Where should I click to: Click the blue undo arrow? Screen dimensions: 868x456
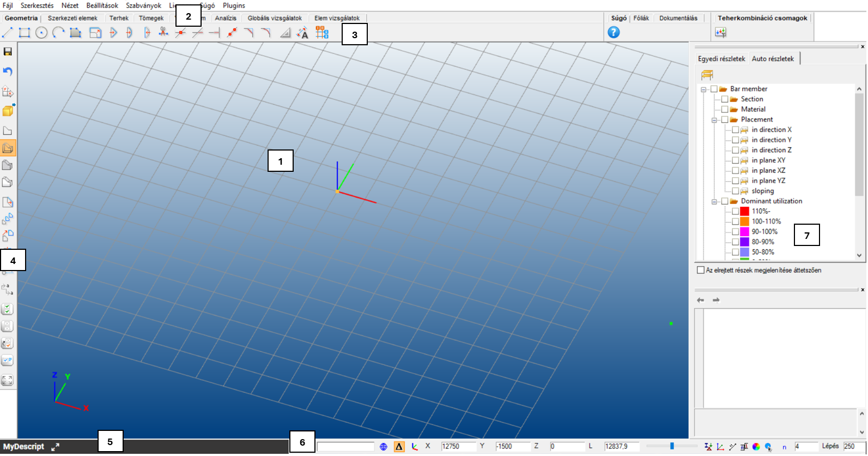[8, 71]
